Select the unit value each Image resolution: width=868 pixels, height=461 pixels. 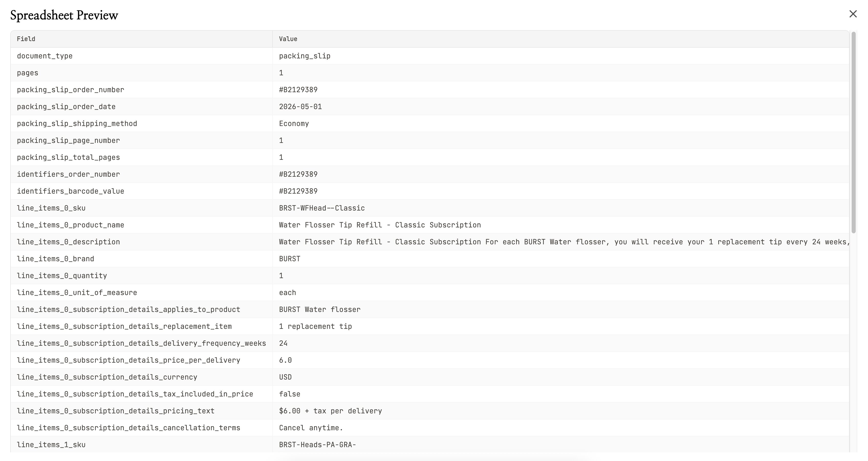coord(287,292)
